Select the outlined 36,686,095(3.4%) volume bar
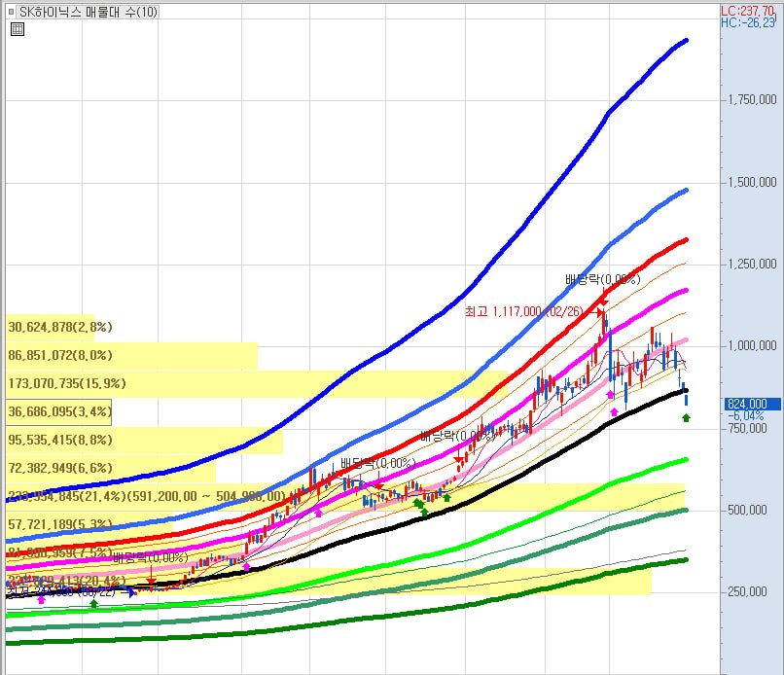 click(58, 412)
